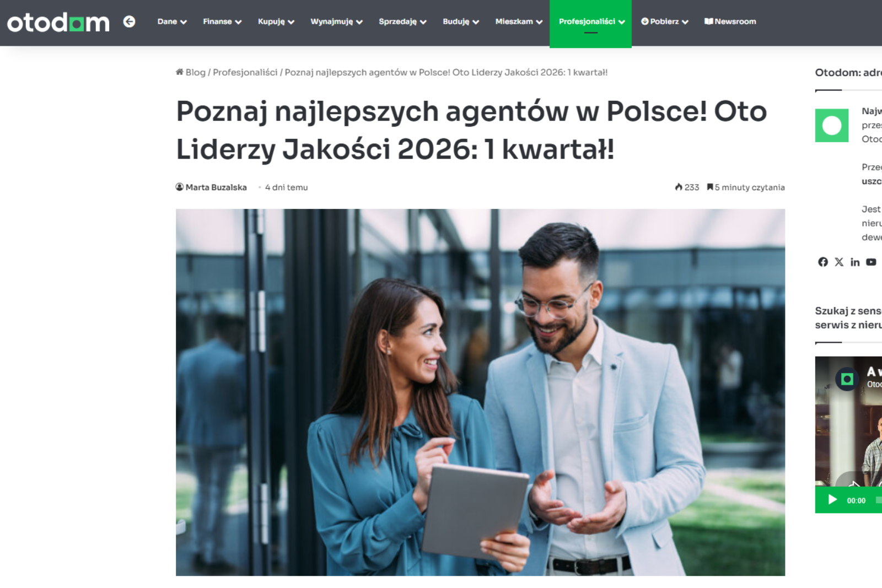Viewport: 882px width, 588px height.
Task: Expand the Dane dropdown menu
Action: (x=172, y=21)
